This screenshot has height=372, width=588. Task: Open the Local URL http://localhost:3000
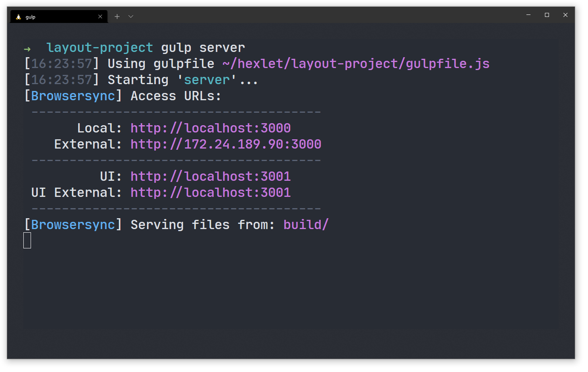pyautogui.click(x=210, y=128)
